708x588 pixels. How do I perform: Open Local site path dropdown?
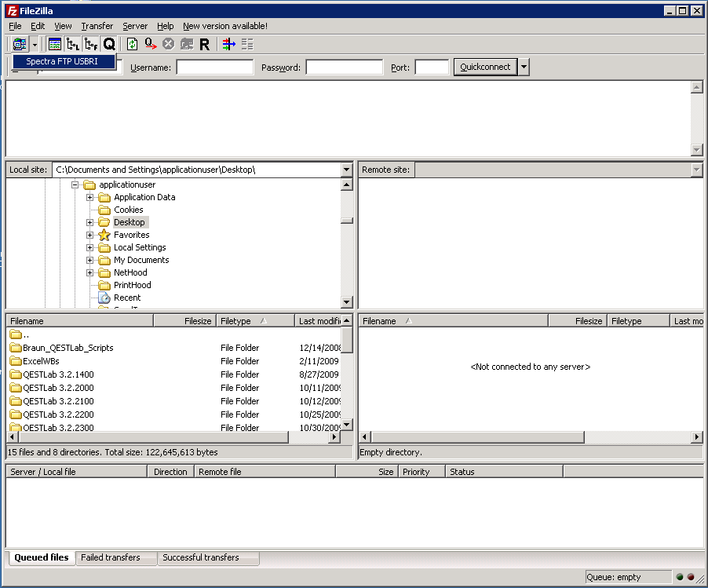pos(346,170)
